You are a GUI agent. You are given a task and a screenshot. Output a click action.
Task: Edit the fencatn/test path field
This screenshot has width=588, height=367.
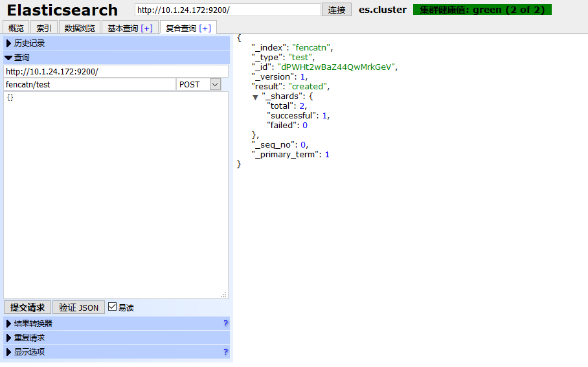(x=89, y=84)
